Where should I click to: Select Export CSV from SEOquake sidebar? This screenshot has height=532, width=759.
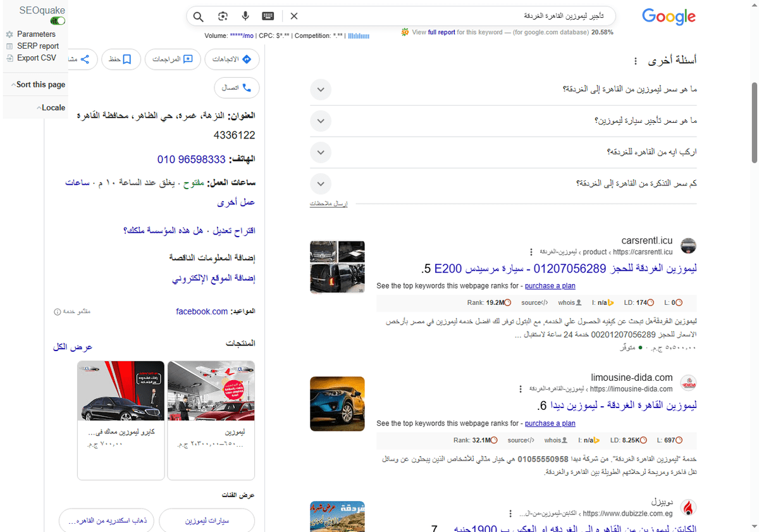[x=36, y=58]
